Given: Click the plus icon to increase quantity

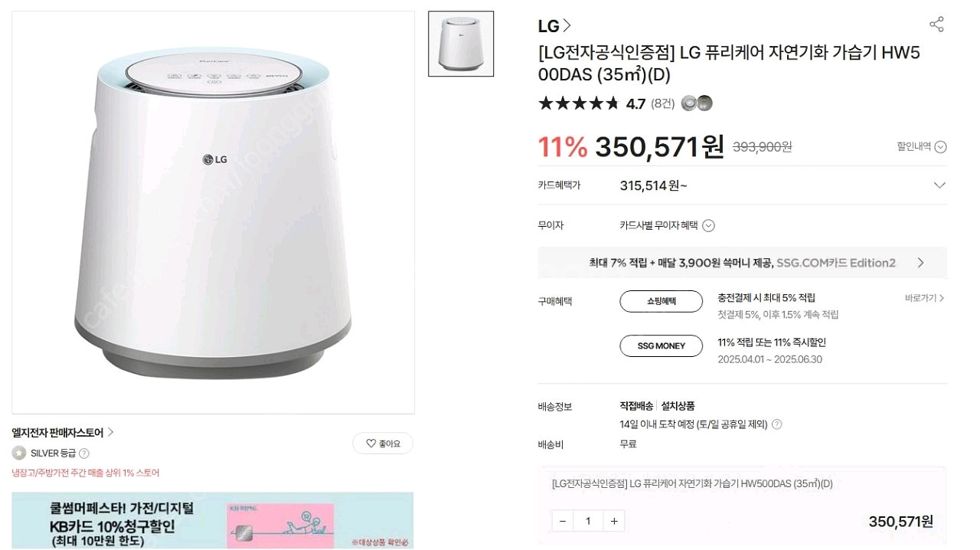Looking at the screenshot, I should (614, 520).
